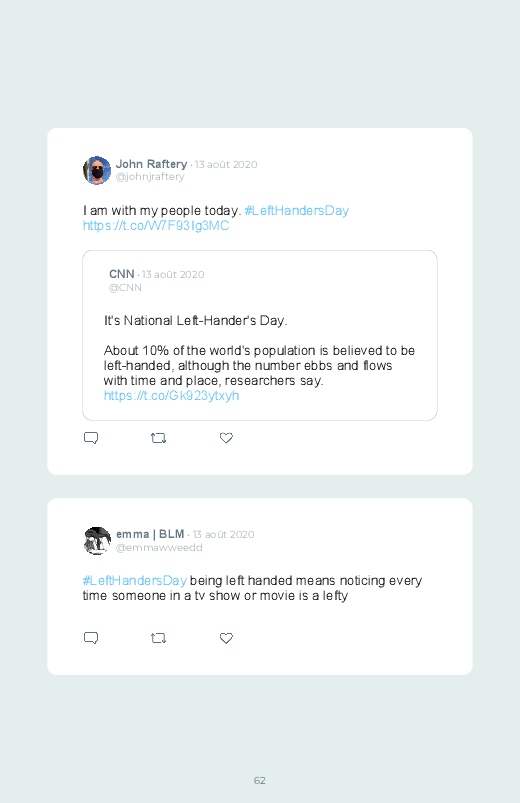Screen dimensions: 520x803
Task: Open John Raftery's profile picture
Action: pos(97,171)
